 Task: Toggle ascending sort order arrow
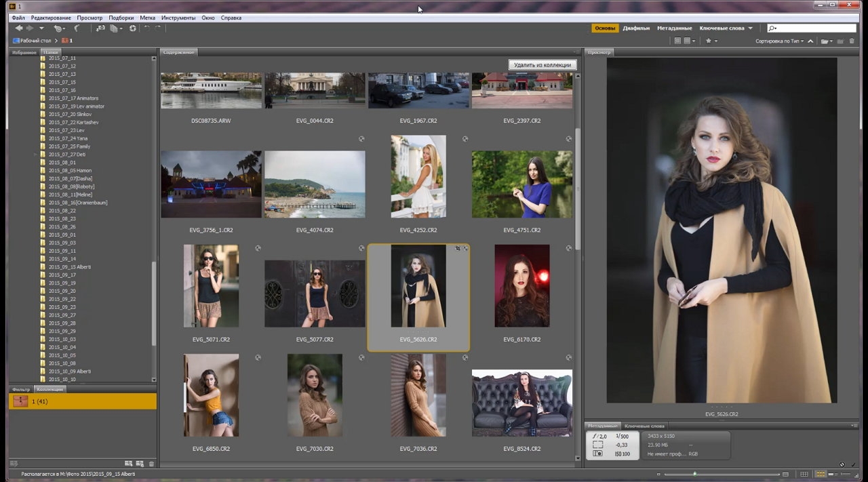[810, 41]
